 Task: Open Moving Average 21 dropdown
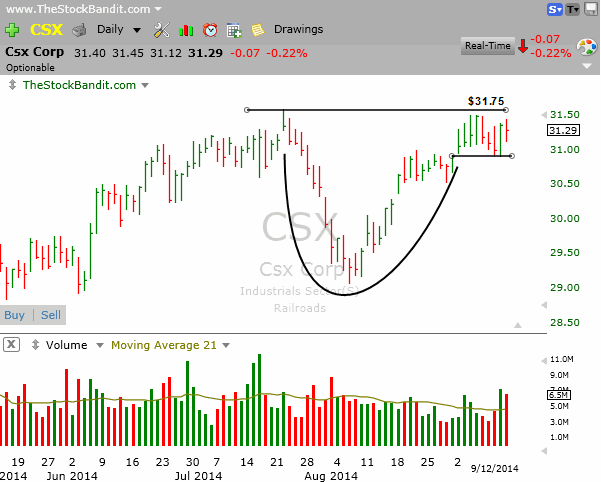tap(226, 345)
